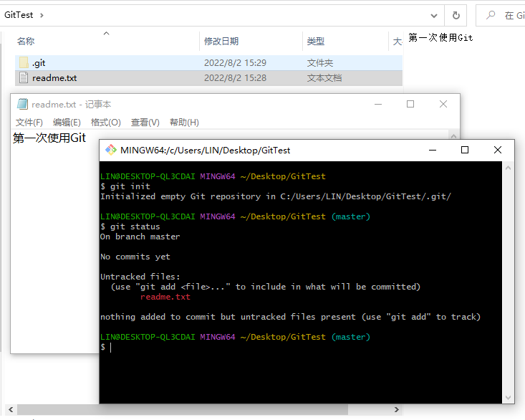Expand the GitTest breadcrumb chevron

click(x=42, y=15)
